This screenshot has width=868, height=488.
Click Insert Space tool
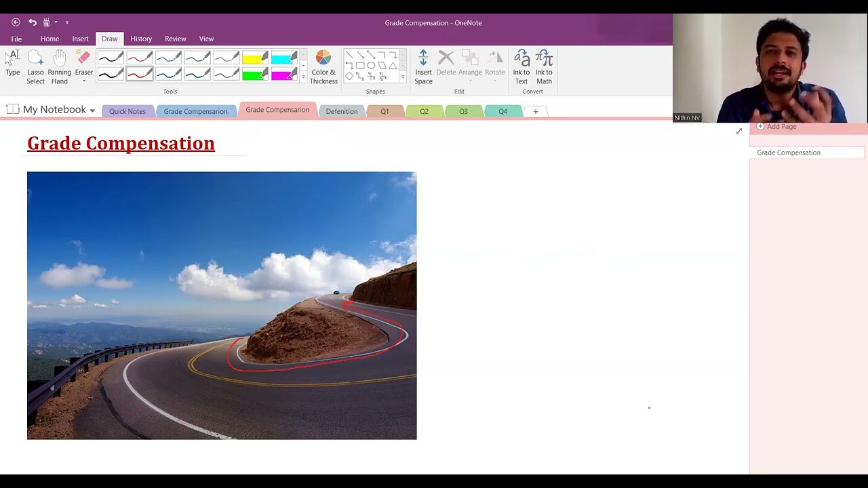click(x=423, y=67)
